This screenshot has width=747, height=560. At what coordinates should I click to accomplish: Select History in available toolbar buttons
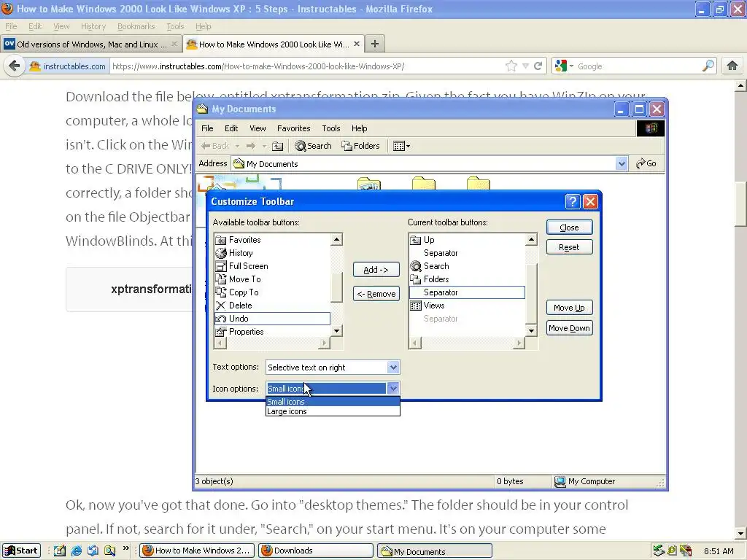(272, 253)
